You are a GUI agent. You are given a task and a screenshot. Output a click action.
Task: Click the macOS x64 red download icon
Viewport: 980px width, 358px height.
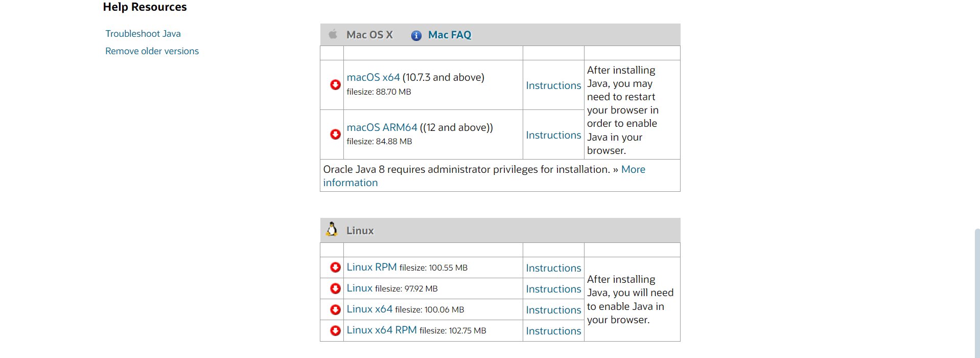click(335, 85)
